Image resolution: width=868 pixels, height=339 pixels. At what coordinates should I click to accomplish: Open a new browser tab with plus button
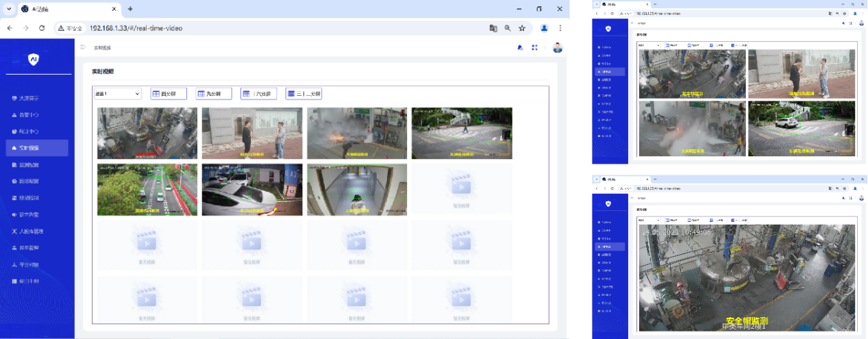click(x=130, y=9)
